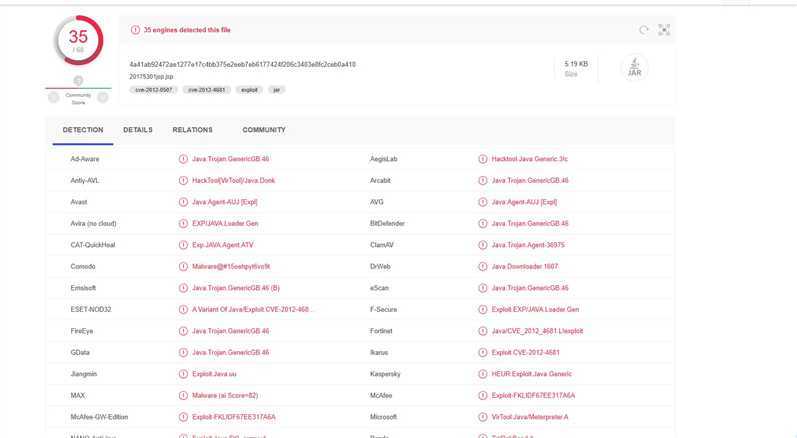The height and width of the screenshot is (438, 797).
Task: Click alert icon in Avast row
Action: coord(183,202)
